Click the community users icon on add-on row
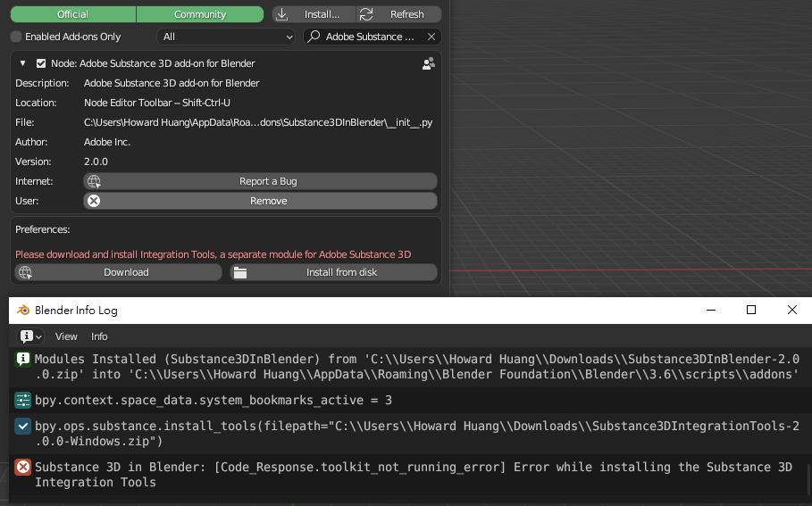This screenshot has width=812, height=506. click(x=428, y=63)
